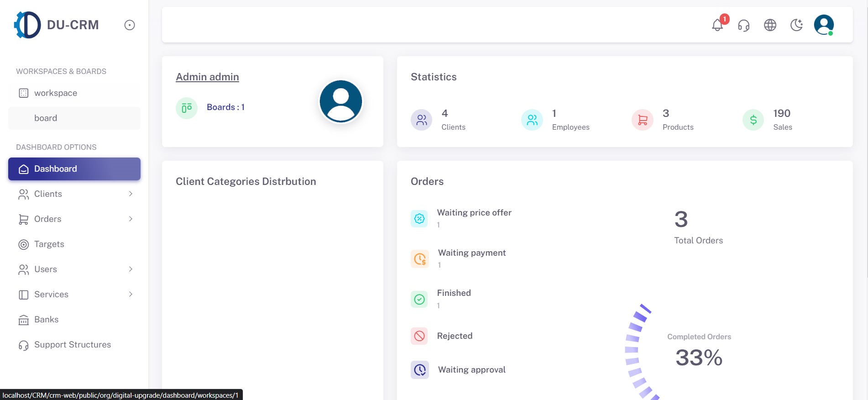Open the Admin admin profile link
The height and width of the screenshot is (400, 868).
tap(207, 77)
